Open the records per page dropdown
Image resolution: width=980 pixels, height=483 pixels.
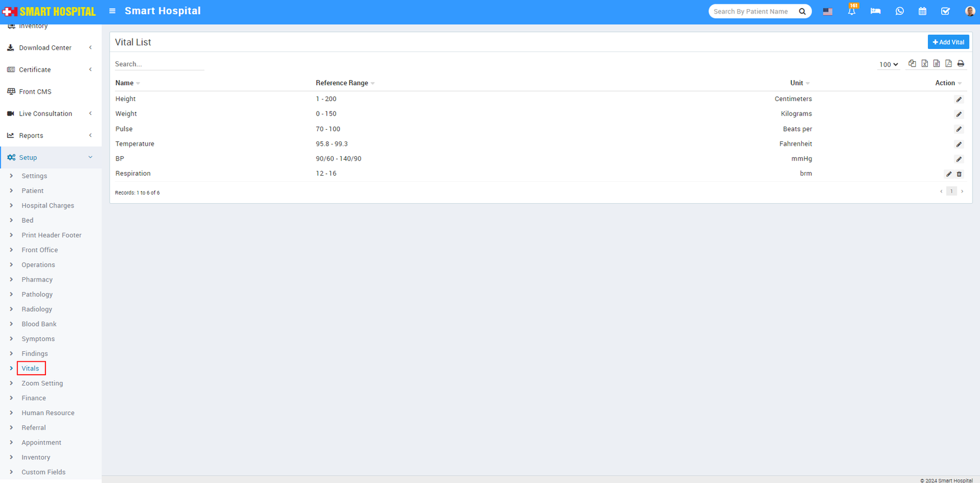[x=888, y=64]
